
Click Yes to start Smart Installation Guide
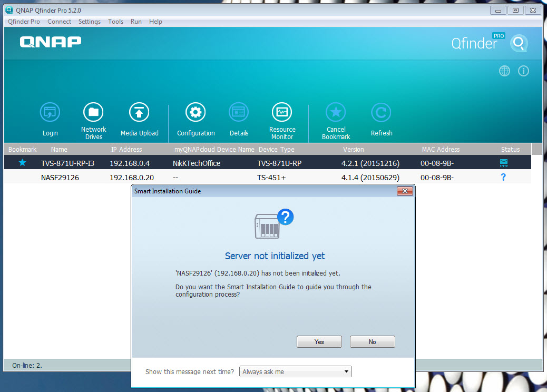pyautogui.click(x=319, y=342)
